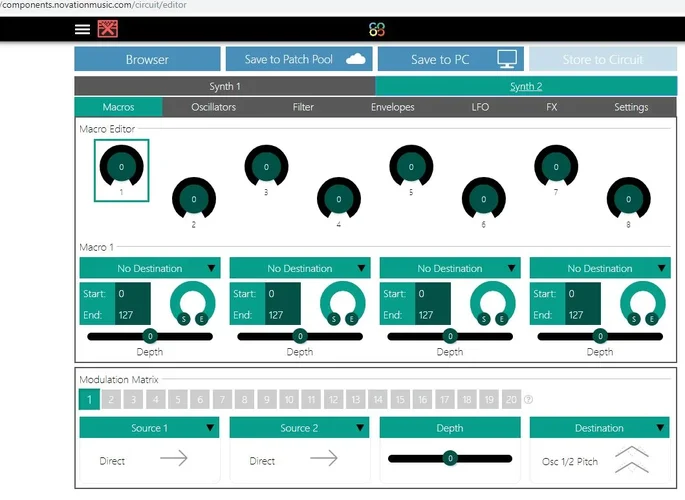Click the Direct arrow under Source 1
Viewport: 685px width, 500px height.
point(174,458)
